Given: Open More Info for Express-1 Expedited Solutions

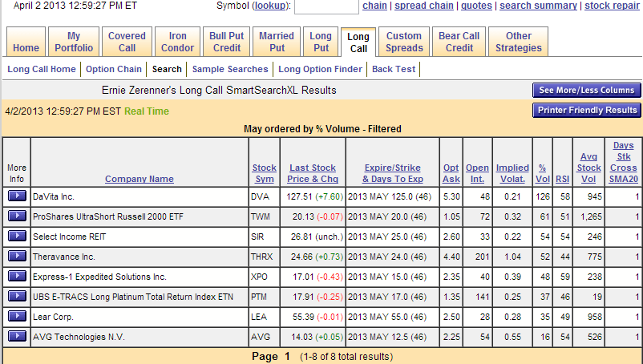Looking at the screenshot, I should 17,277.
